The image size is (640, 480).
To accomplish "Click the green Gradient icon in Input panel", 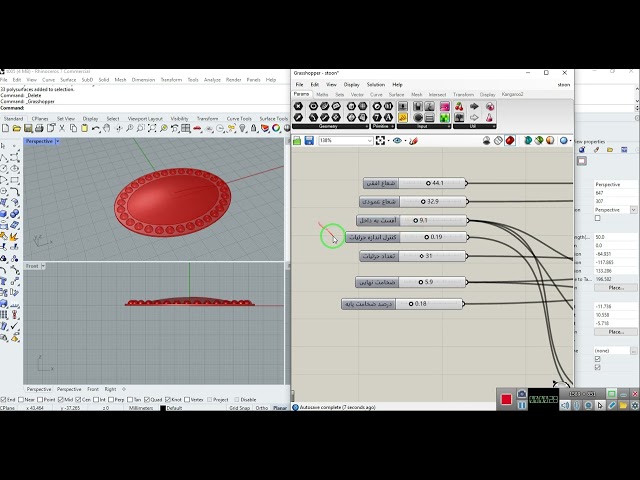I will click(444, 118).
